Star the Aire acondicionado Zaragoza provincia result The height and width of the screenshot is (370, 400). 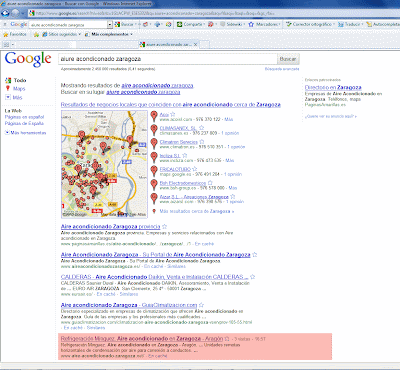point(164,226)
